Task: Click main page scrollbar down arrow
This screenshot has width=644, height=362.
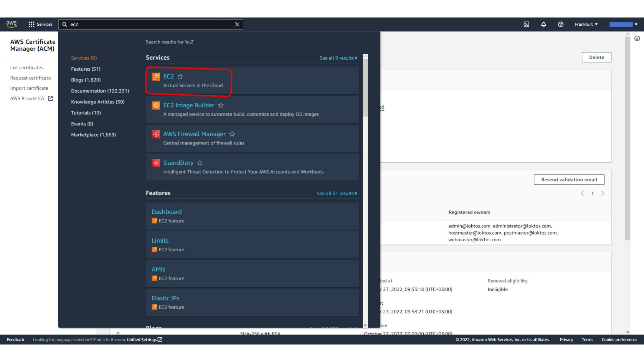Action: click(627, 332)
